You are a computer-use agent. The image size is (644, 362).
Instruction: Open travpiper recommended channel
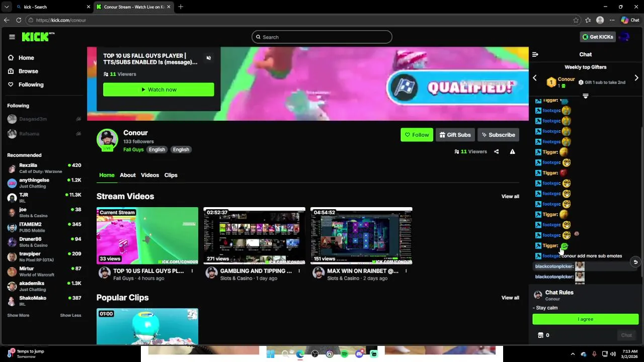[44, 256]
